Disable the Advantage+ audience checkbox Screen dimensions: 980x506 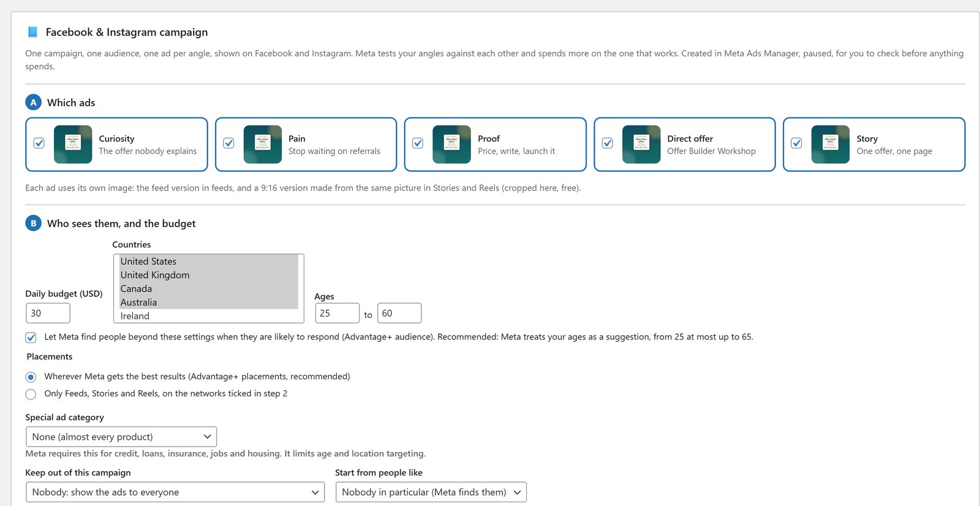click(x=31, y=338)
